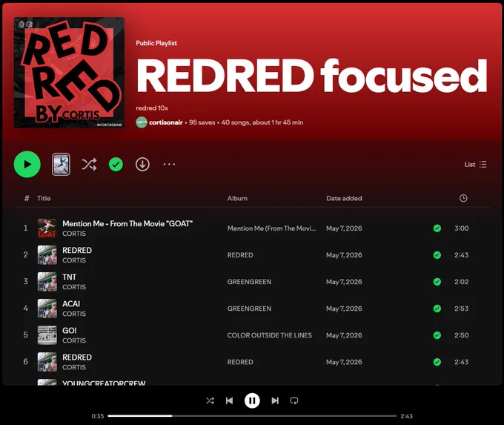This screenshot has height=425, width=504.
Task: Play the REDRED focused playlist with the green button
Action: click(x=27, y=165)
